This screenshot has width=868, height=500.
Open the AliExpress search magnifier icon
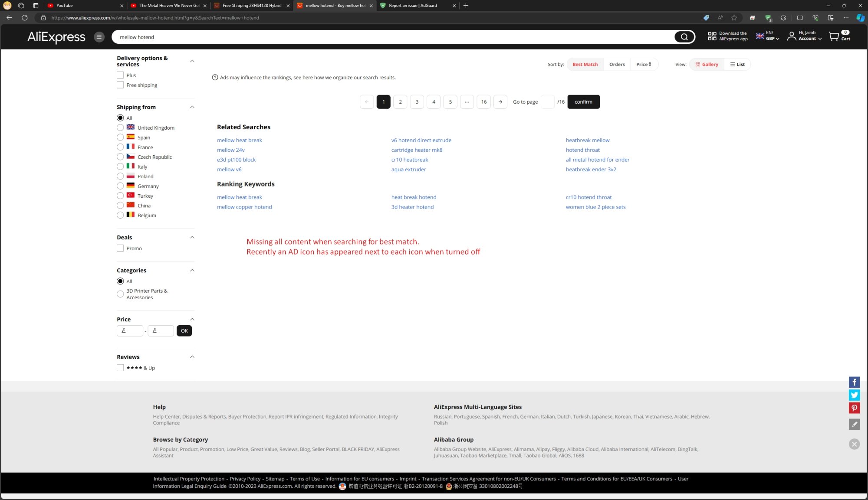click(684, 37)
